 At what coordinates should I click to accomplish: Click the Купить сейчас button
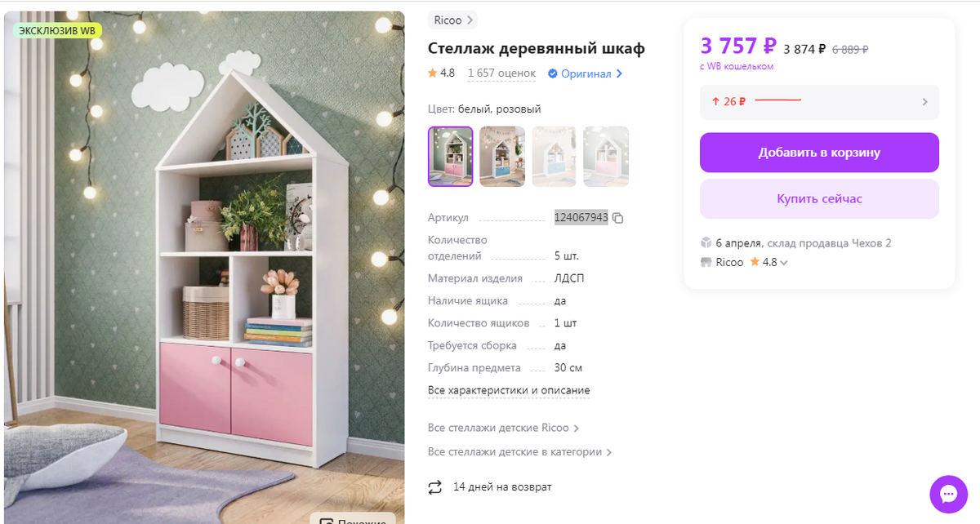[x=819, y=198]
